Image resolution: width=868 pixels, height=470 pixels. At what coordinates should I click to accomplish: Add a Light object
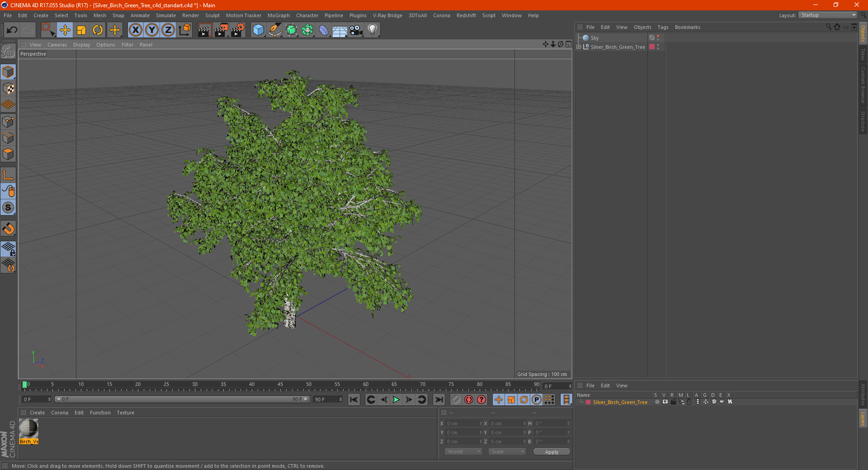[x=373, y=30]
